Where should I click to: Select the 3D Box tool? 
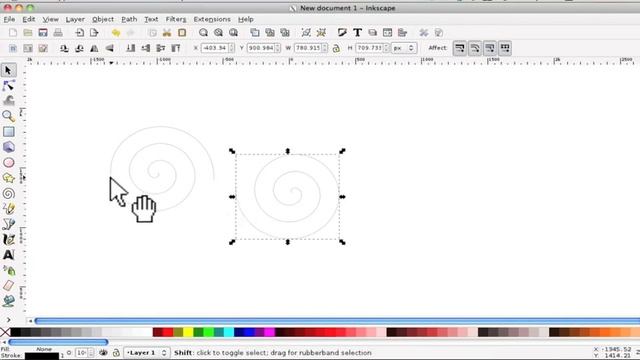point(9,147)
